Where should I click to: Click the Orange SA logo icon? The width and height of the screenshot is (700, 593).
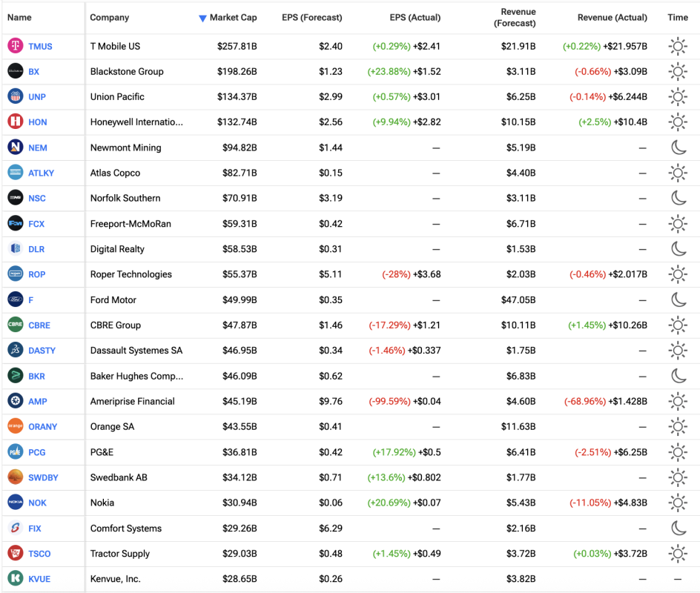point(16,426)
